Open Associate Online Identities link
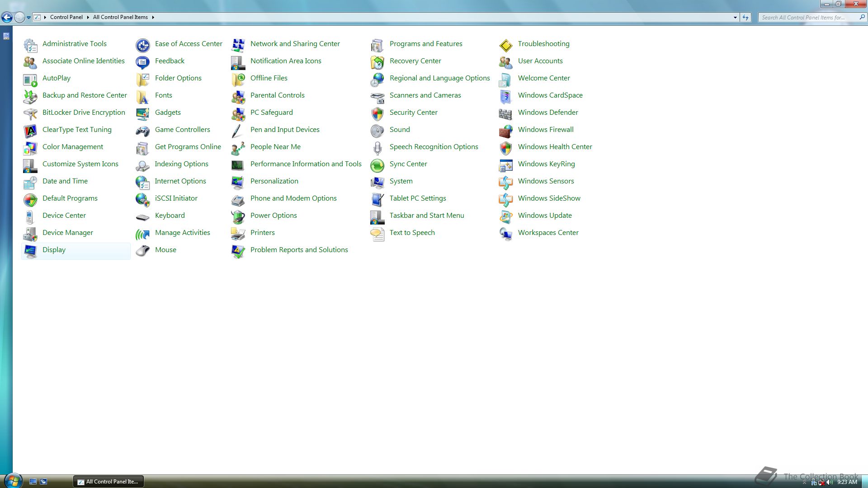This screenshot has width=868, height=488. point(84,61)
